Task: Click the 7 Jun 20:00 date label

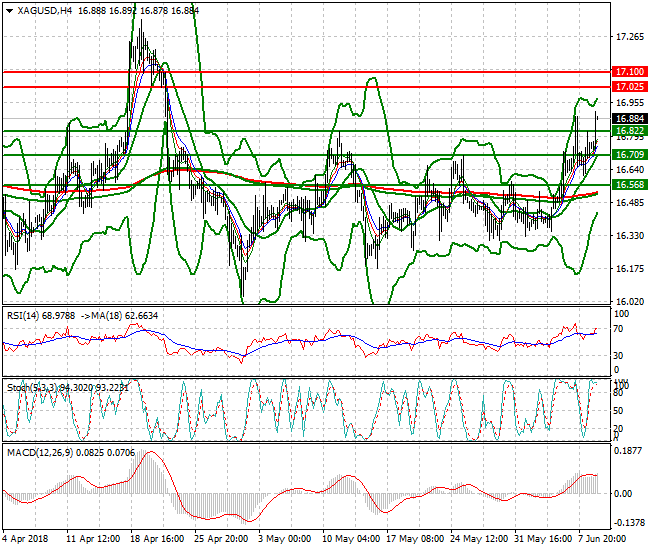Action: (x=602, y=539)
